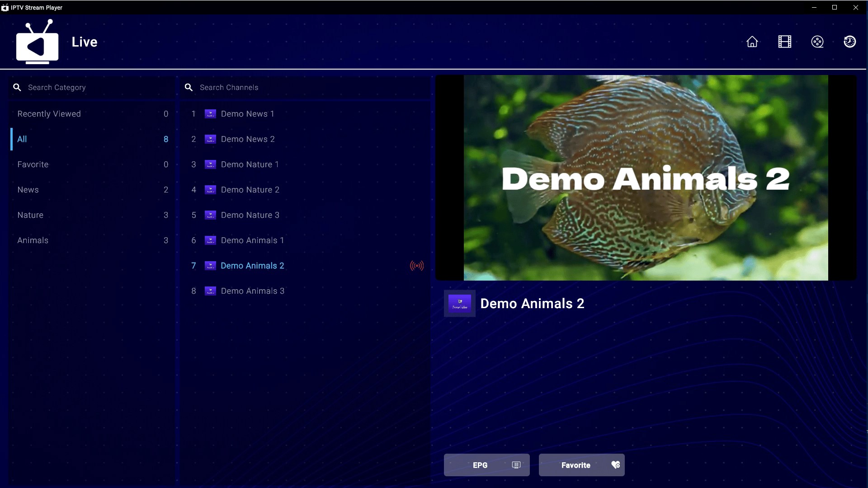Click the live broadcast indicator on Demo Animals 2
868x488 pixels.
pos(416,266)
